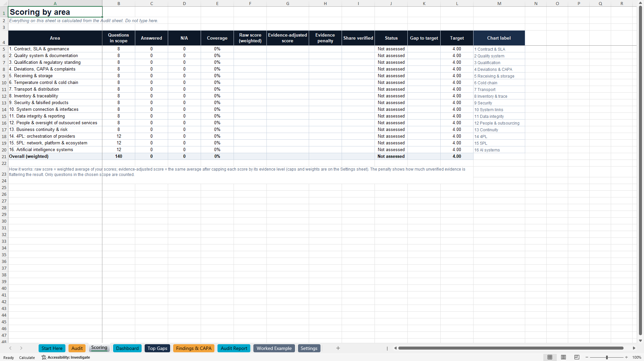Click the sheet tab options dots
The image size is (644, 361).
(387, 348)
